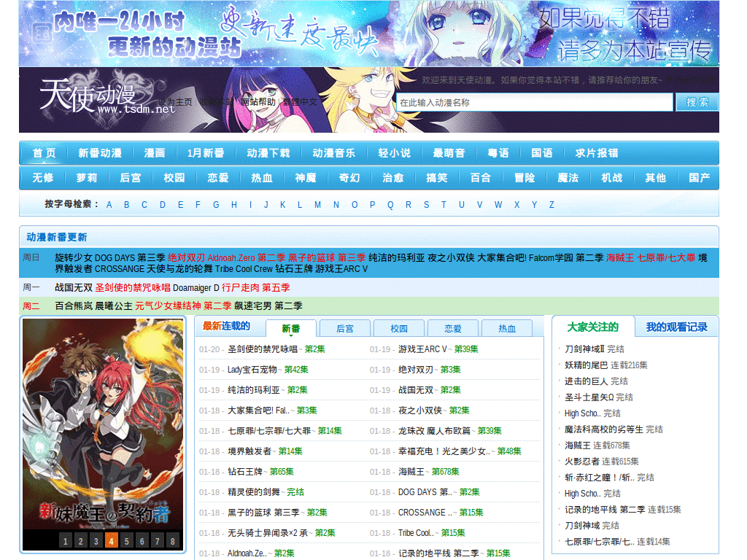Open 记录的地平线 第二季 in popular list
Viewport: 747px width, 560px height.
pos(605,510)
